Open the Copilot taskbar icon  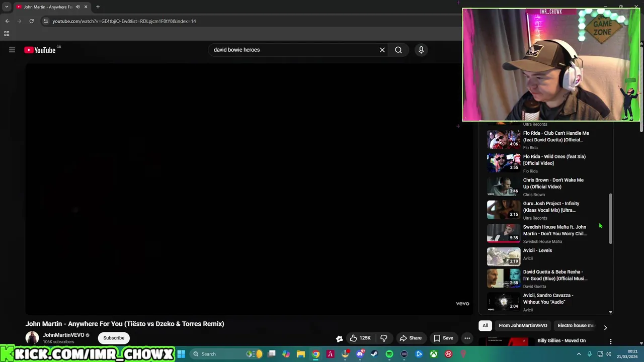pyautogui.click(x=286, y=354)
